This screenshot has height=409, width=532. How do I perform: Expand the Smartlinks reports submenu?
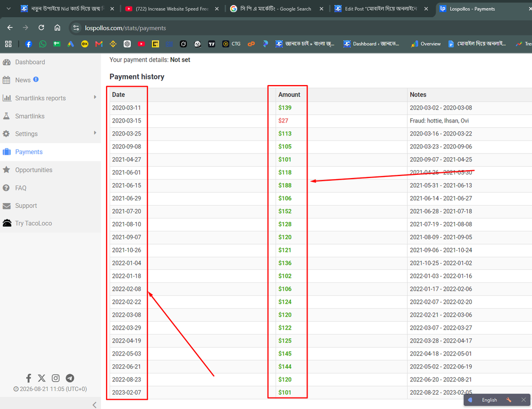click(x=95, y=97)
